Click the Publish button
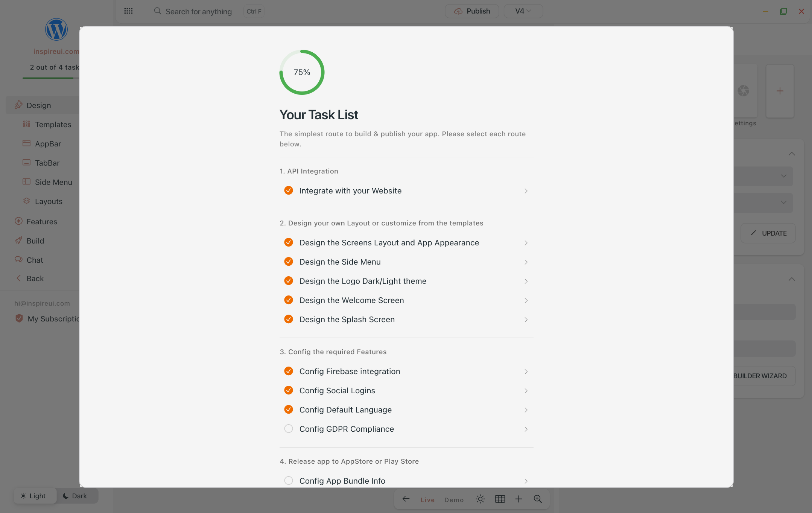 tap(472, 11)
